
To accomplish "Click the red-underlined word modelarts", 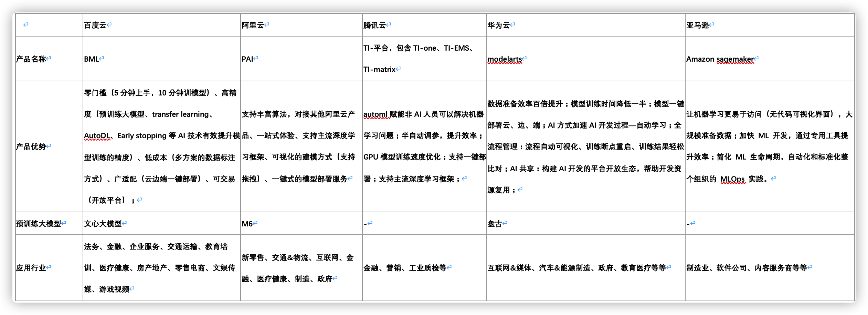I will pyautogui.click(x=505, y=59).
